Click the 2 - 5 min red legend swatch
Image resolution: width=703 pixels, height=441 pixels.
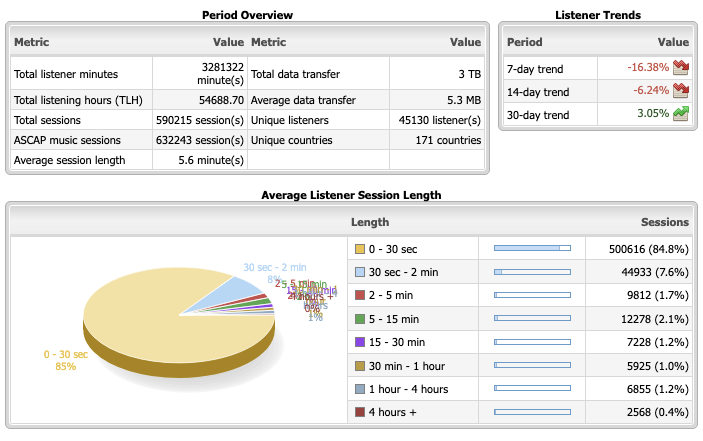pos(360,295)
